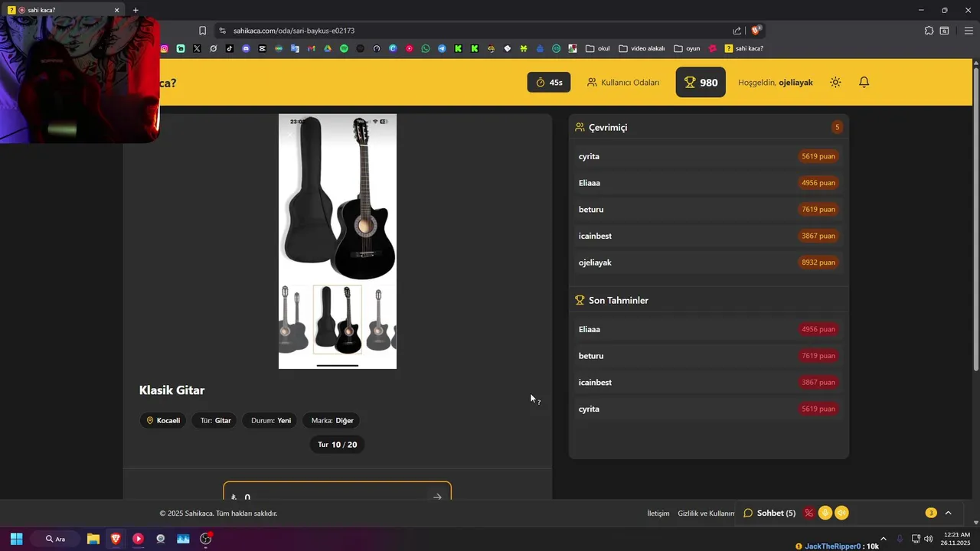This screenshot has width=980, height=551.
Task: Open the browser extensions puzzle icon
Action: tap(929, 31)
